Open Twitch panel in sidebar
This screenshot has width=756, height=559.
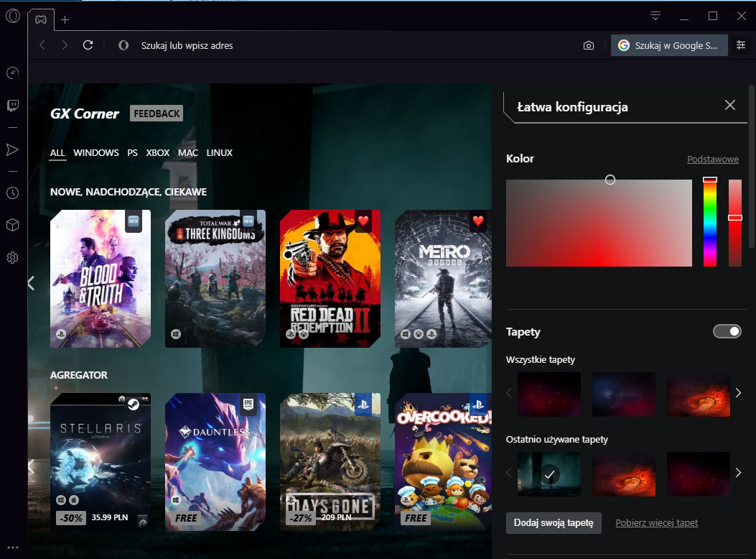pyautogui.click(x=12, y=105)
